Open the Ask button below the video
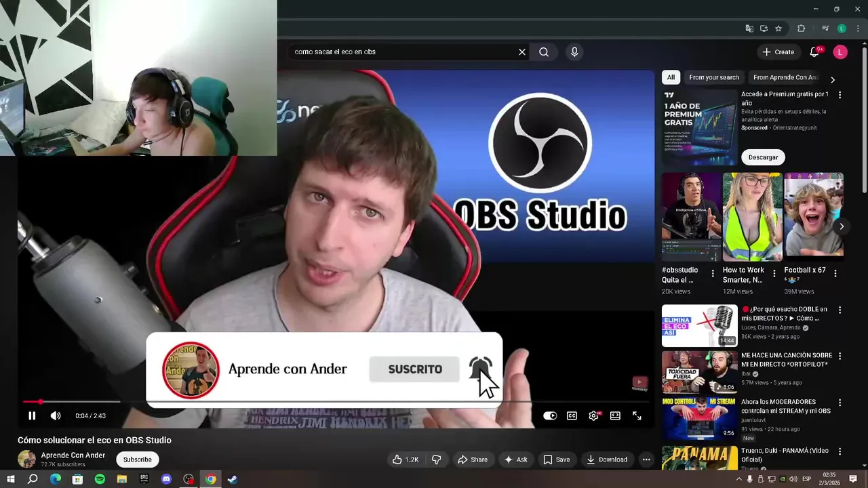Screen dimensions: 868x488 pos(515,460)
